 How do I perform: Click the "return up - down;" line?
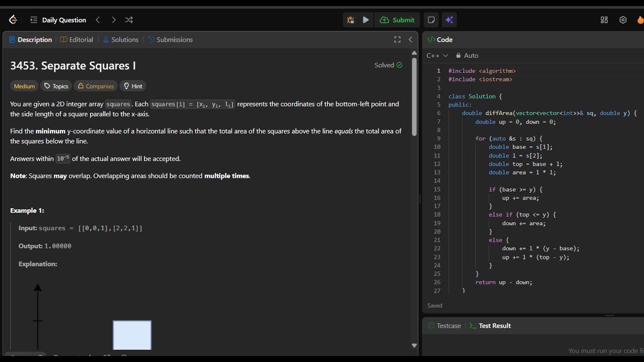point(504,282)
